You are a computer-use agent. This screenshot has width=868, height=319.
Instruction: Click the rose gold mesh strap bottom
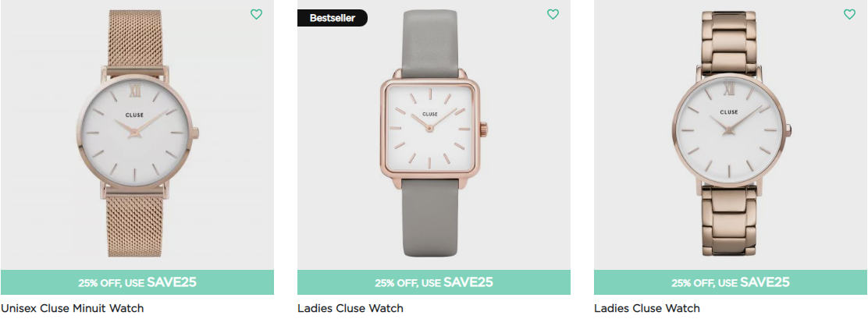(x=134, y=225)
